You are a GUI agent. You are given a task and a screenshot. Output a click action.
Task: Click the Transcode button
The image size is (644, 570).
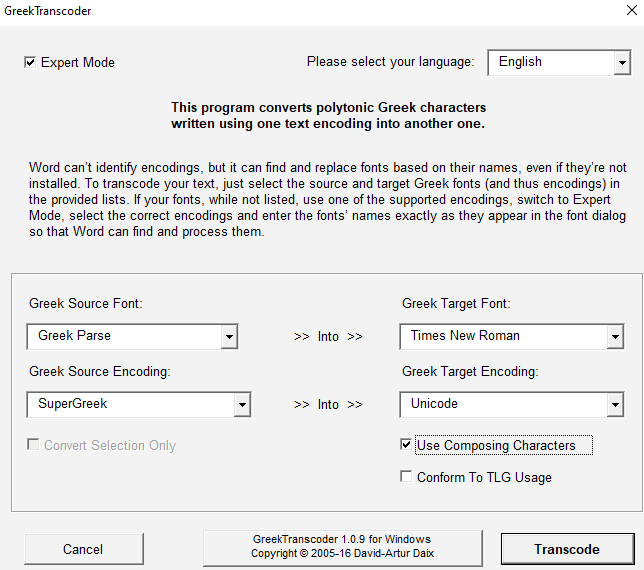coord(567,549)
